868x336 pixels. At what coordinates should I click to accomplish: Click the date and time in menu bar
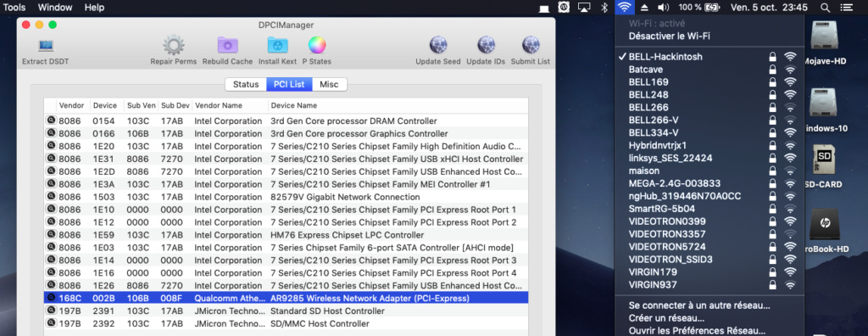click(x=769, y=7)
